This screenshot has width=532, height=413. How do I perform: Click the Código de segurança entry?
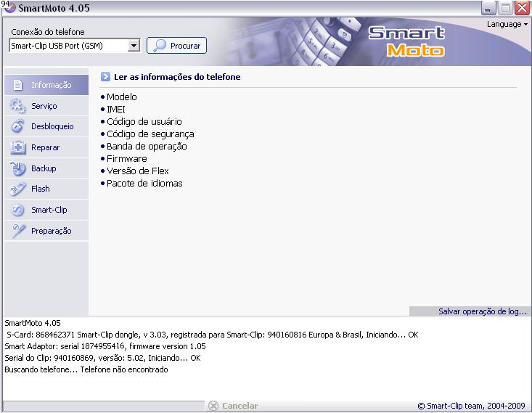click(x=150, y=134)
